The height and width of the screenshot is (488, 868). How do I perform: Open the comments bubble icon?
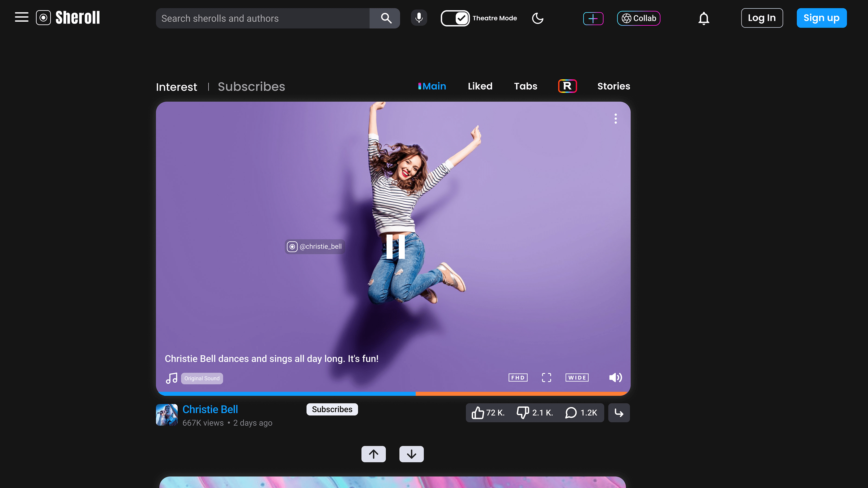(571, 413)
